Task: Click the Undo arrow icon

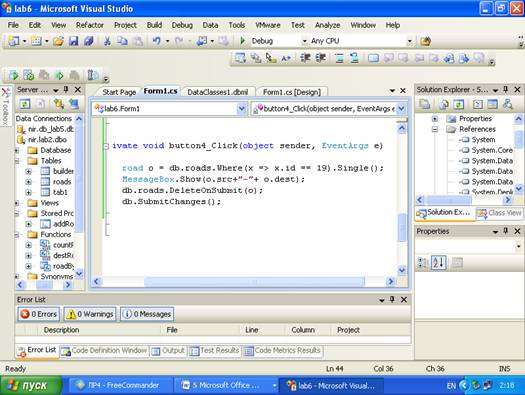Action: 156,41
